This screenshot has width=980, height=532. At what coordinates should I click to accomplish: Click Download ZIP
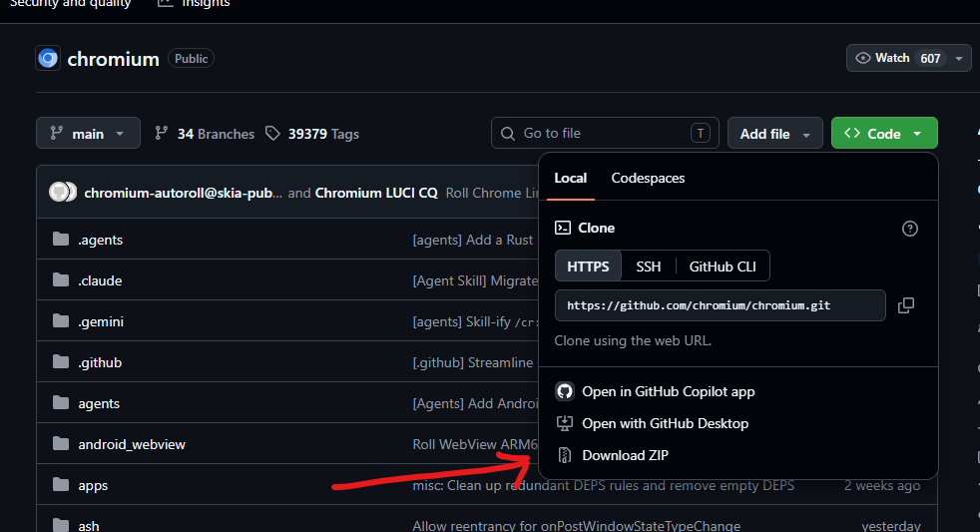(x=625, y=455)
